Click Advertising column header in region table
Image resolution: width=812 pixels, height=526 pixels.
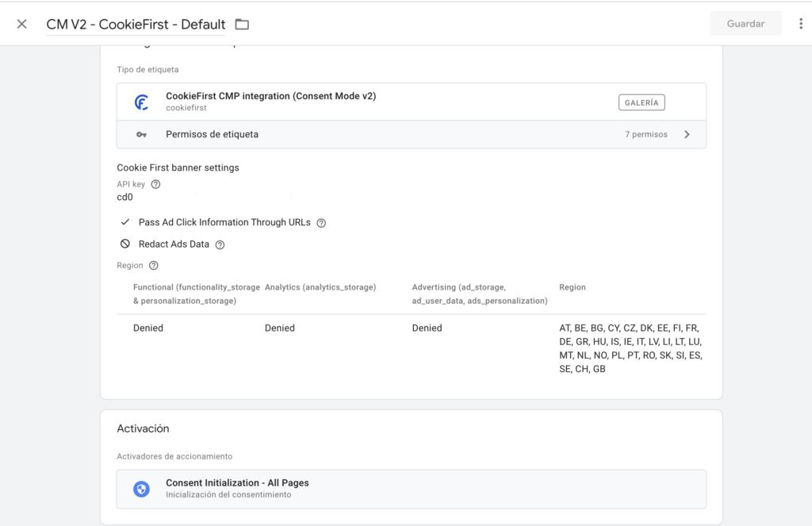(x=480, y=294)
